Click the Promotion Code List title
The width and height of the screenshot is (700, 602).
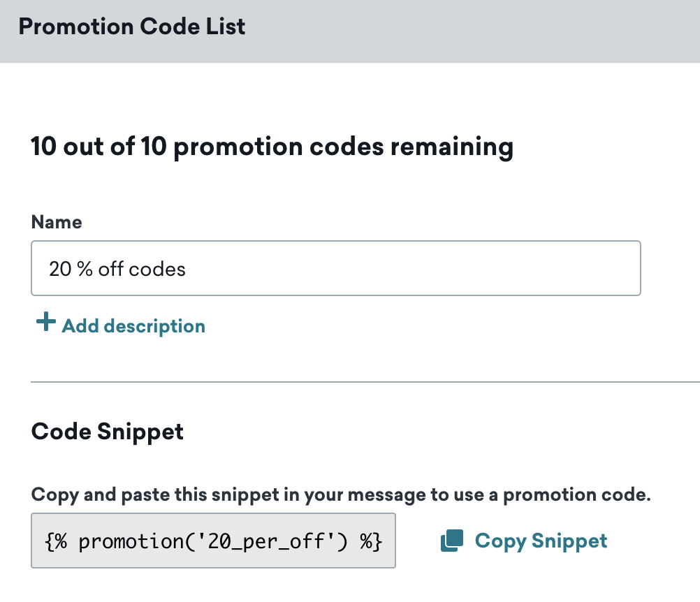pos(132,27)
